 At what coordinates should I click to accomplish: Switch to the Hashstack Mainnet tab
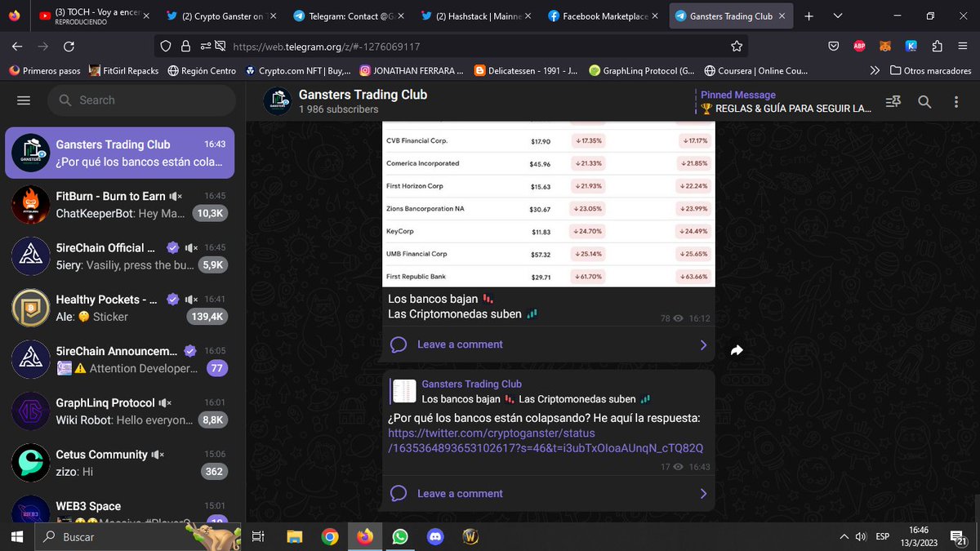477,16
